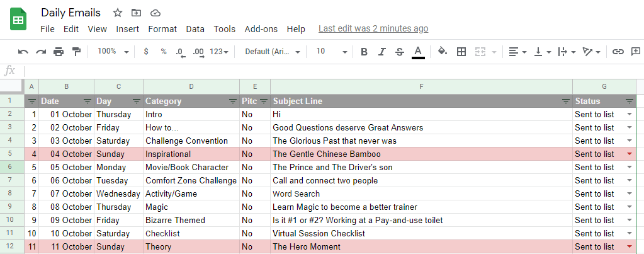Click the format as currency button
The height and width of the screenshot is (254, 644).
click(x=146, y=52)
